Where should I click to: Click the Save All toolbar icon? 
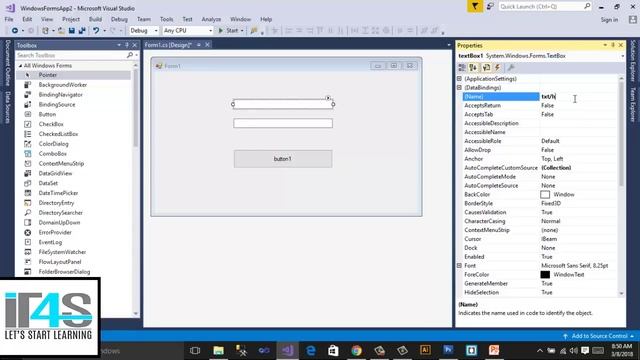click(x=82, y=31)
